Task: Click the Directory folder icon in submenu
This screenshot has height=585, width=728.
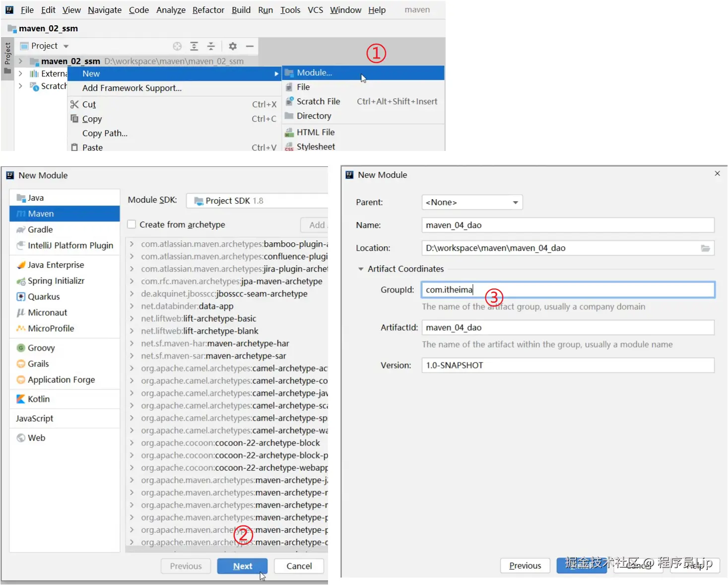Action: click(x=289, y=116)
